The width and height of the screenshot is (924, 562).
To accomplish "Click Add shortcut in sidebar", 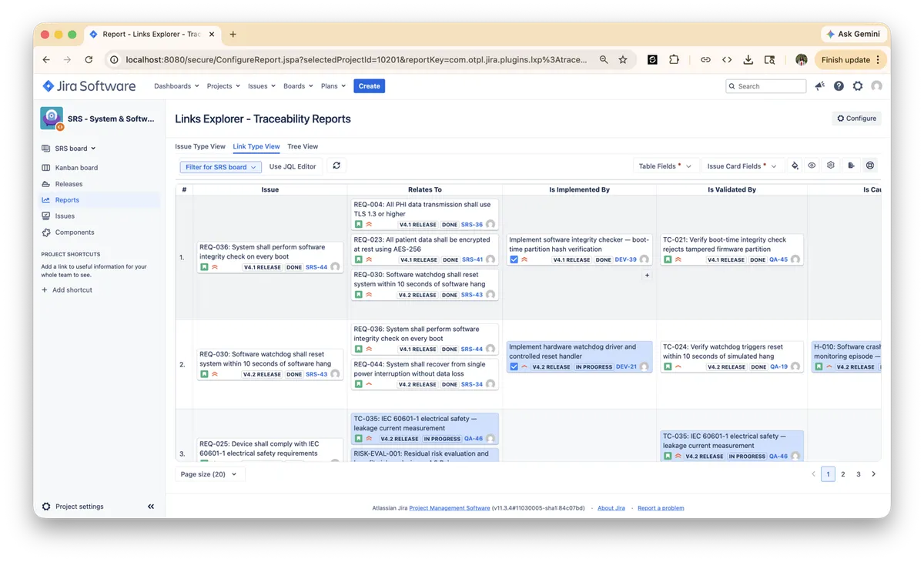I will [x=67, y=290].
